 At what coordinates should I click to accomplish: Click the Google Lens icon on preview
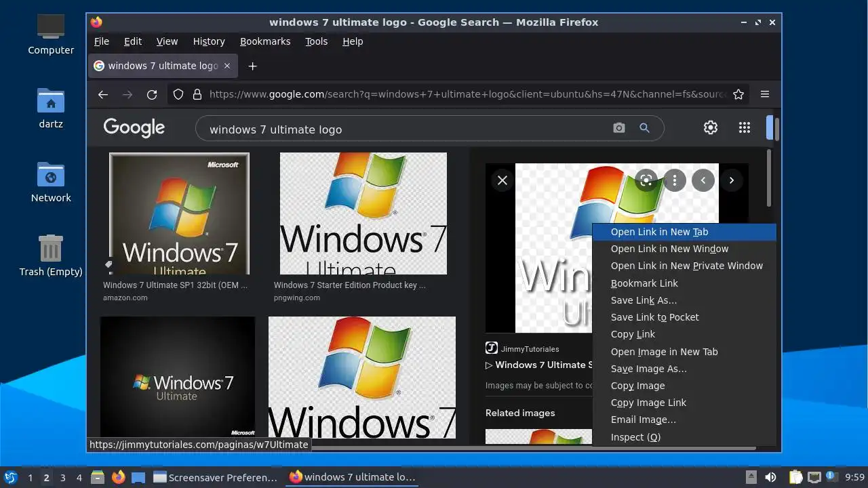646,180
